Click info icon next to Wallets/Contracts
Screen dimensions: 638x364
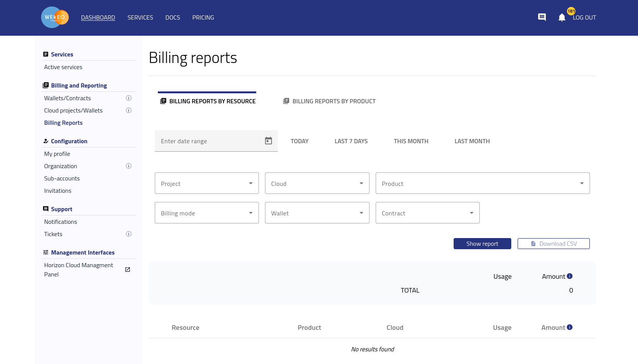pos(129,98)
